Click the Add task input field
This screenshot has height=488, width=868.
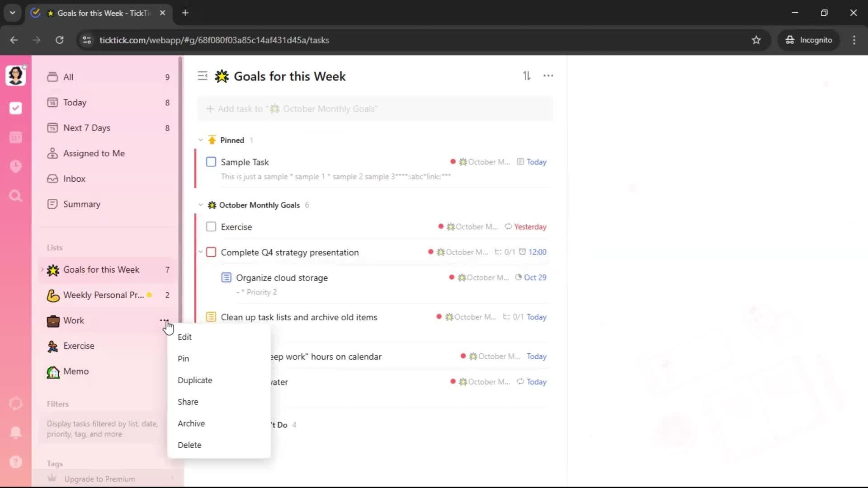[x=375, y=109]
